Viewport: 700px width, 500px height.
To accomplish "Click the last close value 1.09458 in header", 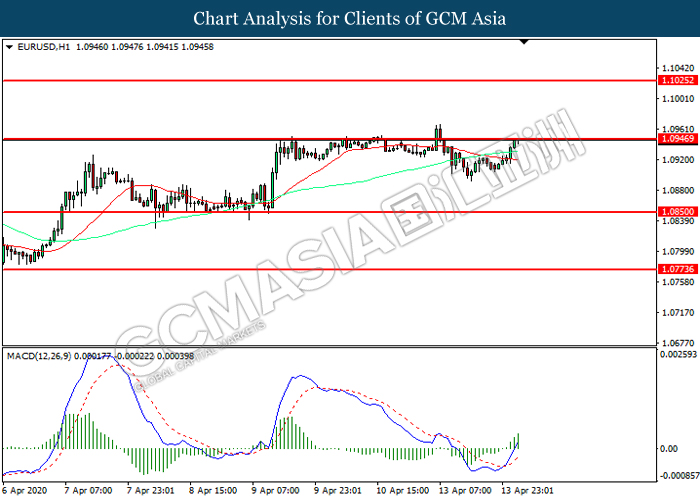I will tap(197, 47).
